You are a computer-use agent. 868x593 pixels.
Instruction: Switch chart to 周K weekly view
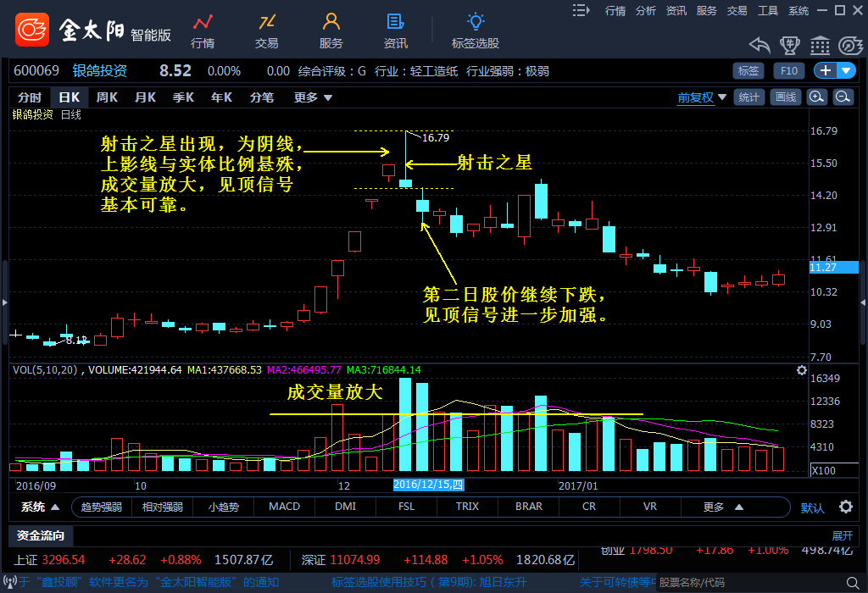107,97
